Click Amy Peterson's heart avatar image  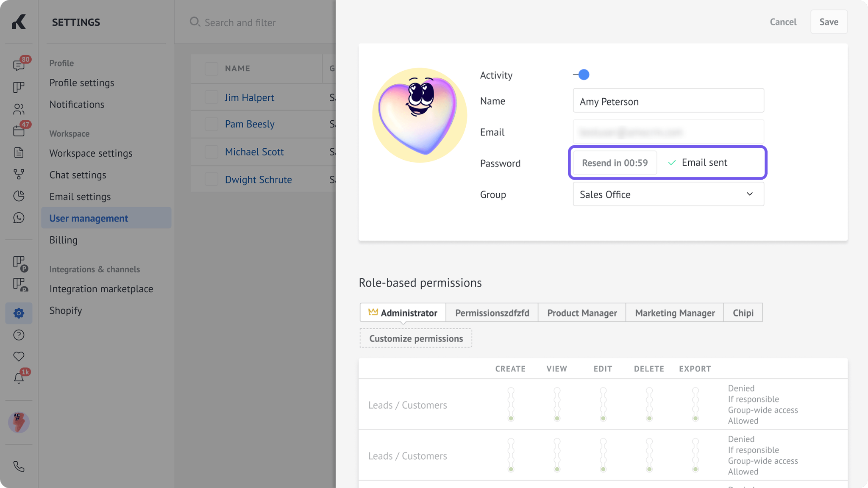[x=420, y=115]
